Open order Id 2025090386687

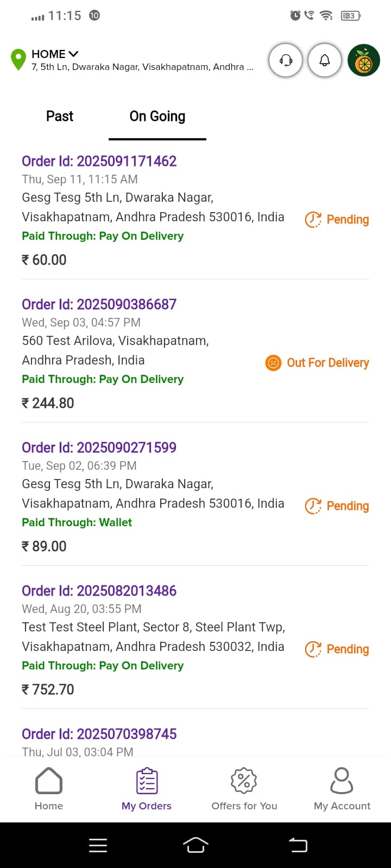[x=99, y=304]
